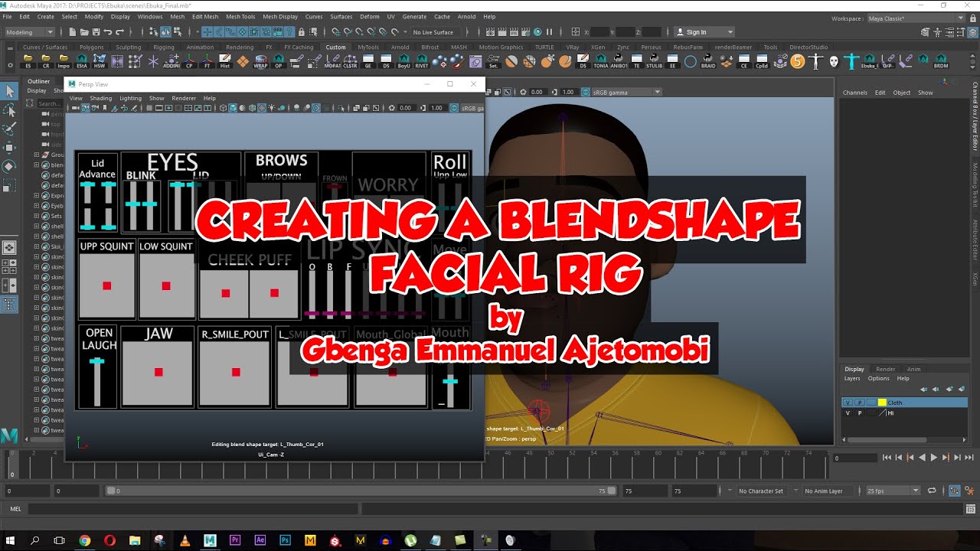Expand the Sets node in Outliner
Screen dimensions: 980x551
(36, 217)
